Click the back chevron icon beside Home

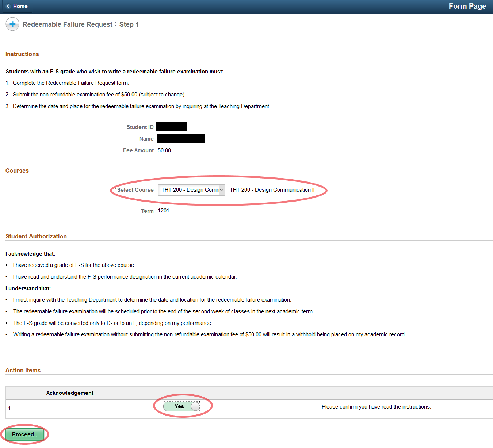coord(8,7)
